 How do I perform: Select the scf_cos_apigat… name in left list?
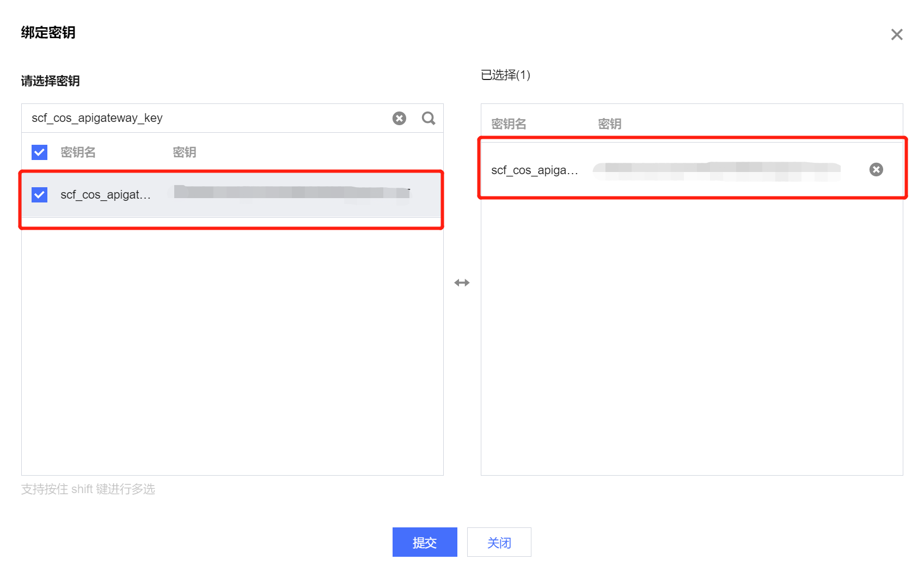click(106, 195)
